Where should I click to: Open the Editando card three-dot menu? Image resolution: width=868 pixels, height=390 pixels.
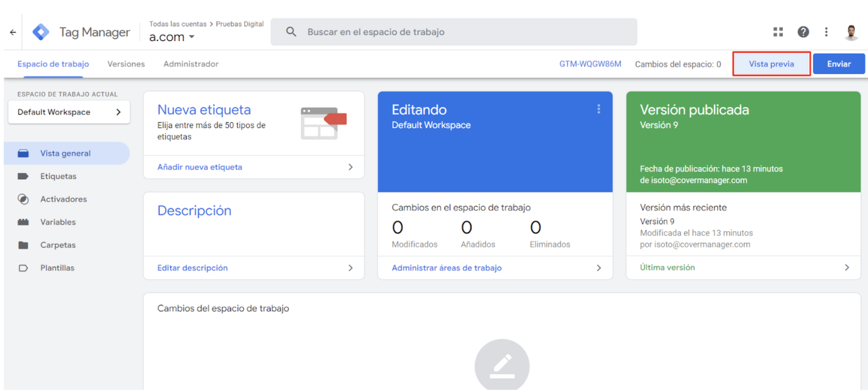(598, 109)
